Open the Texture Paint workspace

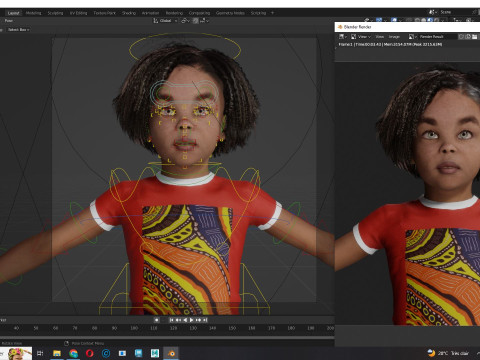click(104, 13)
